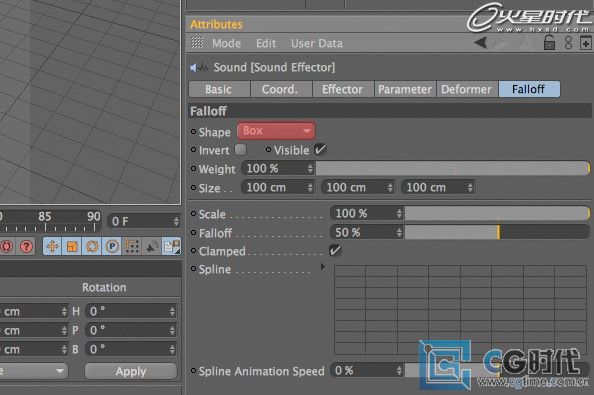Screen dimensions: 594x395
Task: Toggle Scale key recording with orange square icon
Action: 72,247
